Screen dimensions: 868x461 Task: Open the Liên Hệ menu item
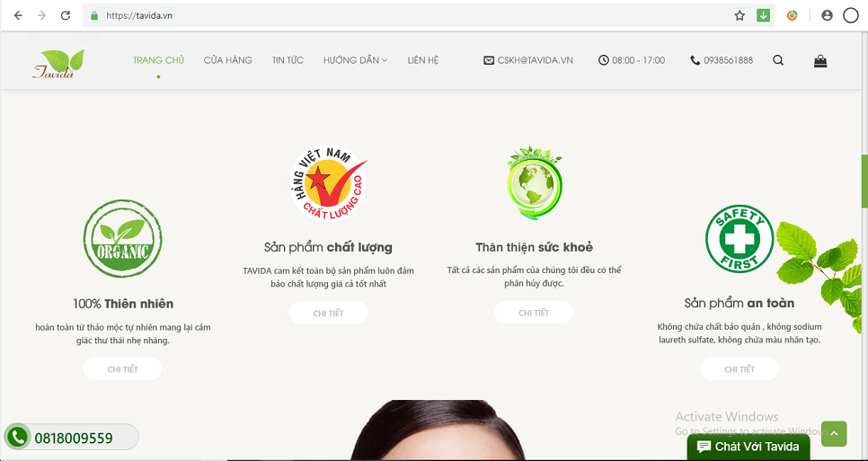pyautogui.click(x=423, y=60)
